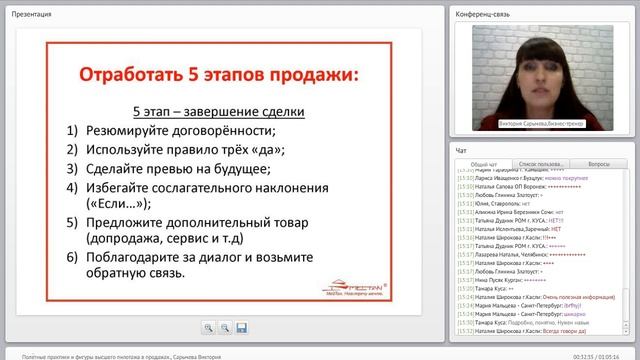Image resolution: width=640 pixels, height=360 pixels.
Task: Click Широкова's 'Очень полезная информация' message
Action: [x=536, y=297]
